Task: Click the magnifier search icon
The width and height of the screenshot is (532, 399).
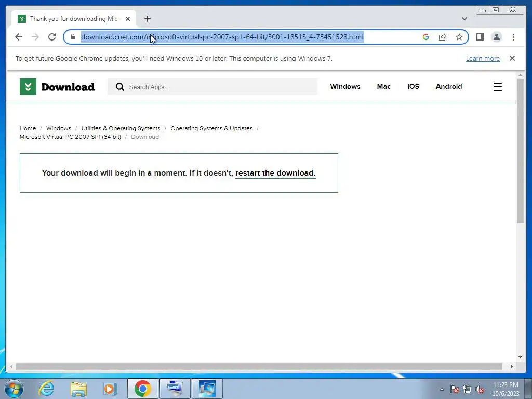Action: [x=120, y=87]
